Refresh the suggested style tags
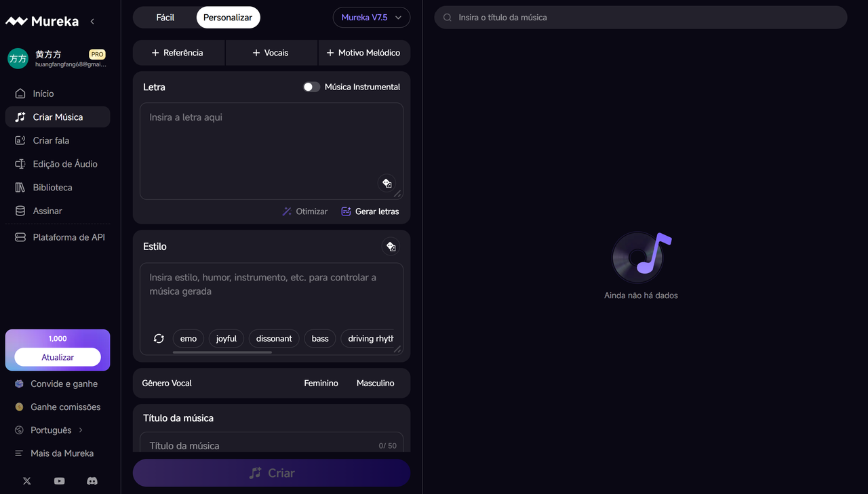868x494 pixels. [x=158, y=338]
